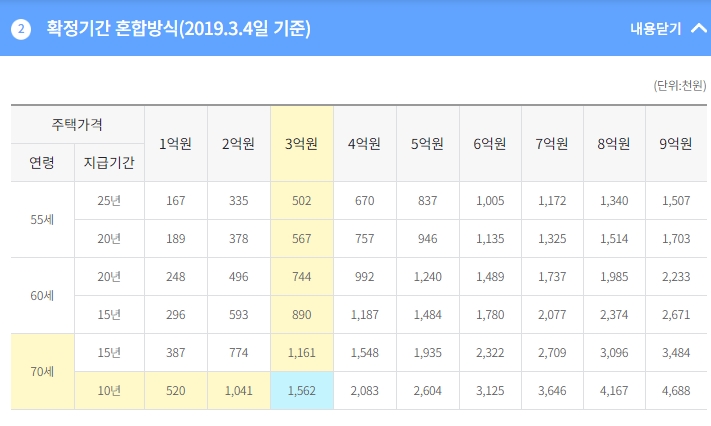The height and width of the screenshot is (426, 711).
Task: Click the cell value 1,507
Action: 676,201
